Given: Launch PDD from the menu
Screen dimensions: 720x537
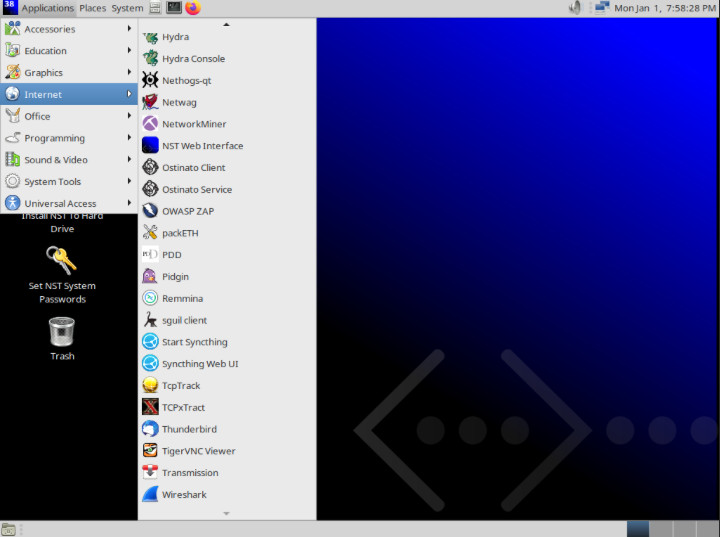Looking at the screenshot, I should (227, 255).
